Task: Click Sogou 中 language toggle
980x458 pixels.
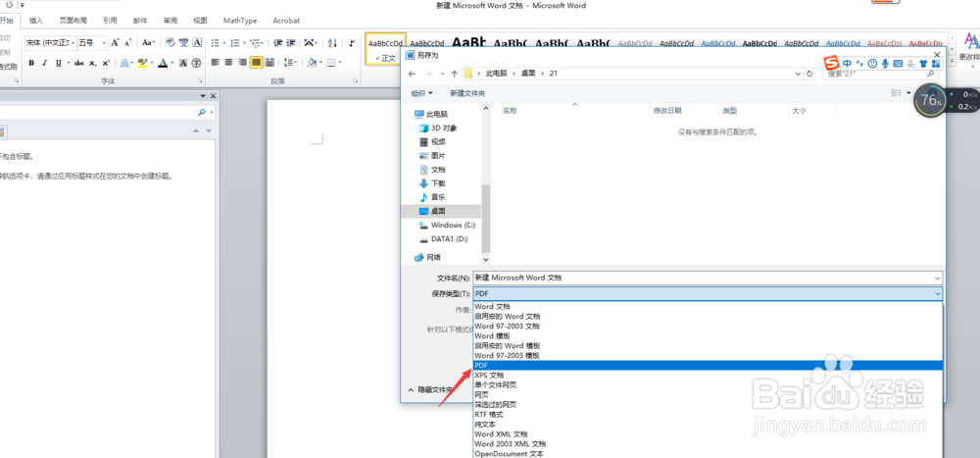Action: point(847,63)
